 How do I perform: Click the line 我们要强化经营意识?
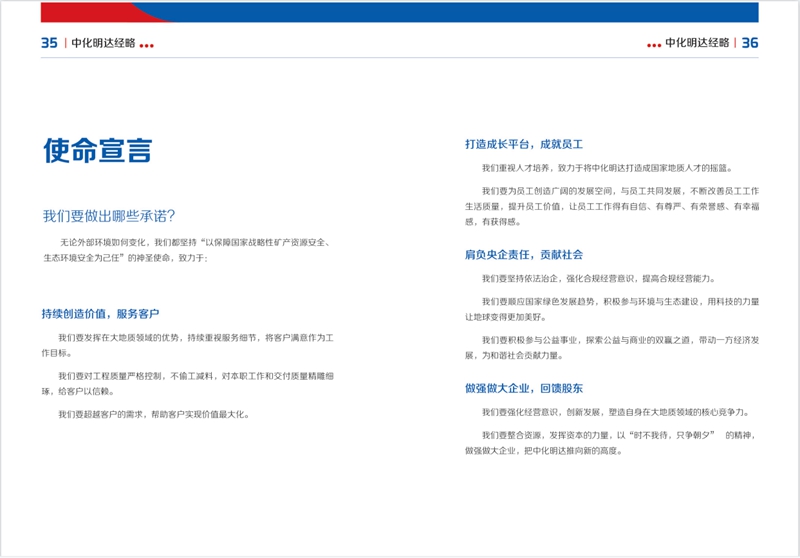616,412
